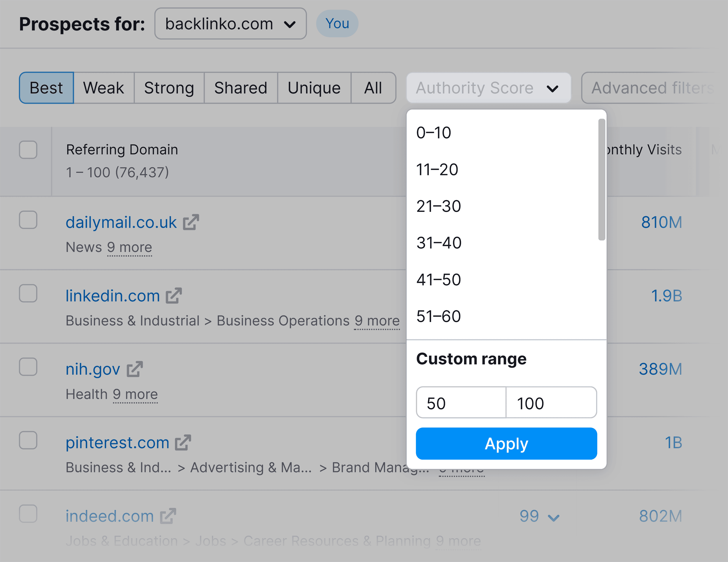Expand the 99 score chevron for indeed.com
Screen dimensions: 728x562
pos(554,517)
